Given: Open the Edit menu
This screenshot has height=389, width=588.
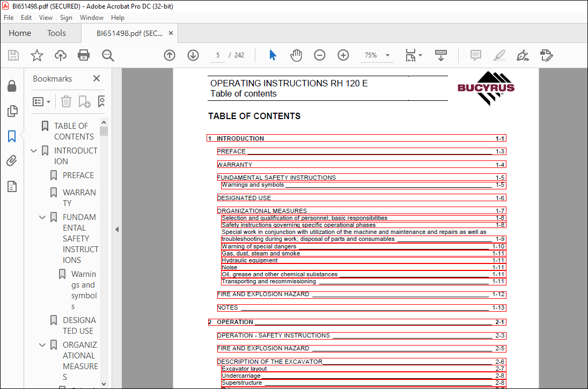Looking at the screenshot, I should click(26, 18).
